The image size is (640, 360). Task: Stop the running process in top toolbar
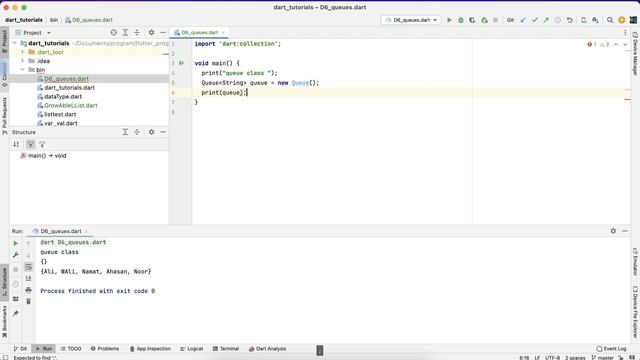(496, 20)
